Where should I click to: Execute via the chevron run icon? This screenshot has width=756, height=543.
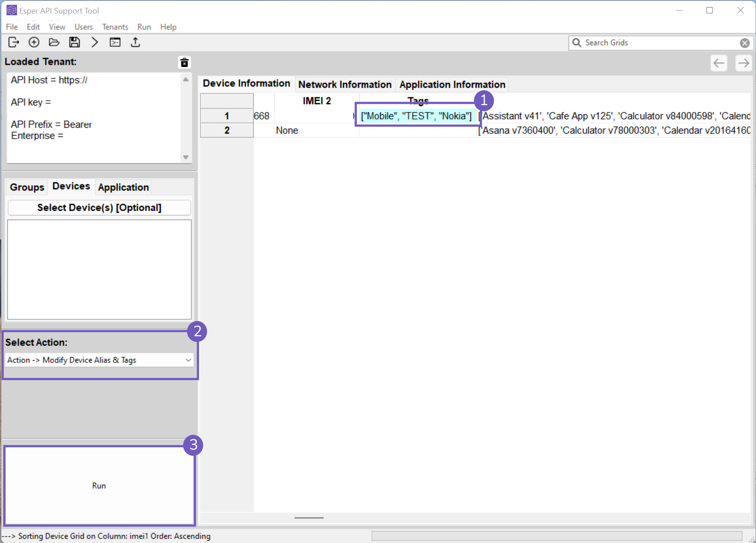tap(95, 42)
